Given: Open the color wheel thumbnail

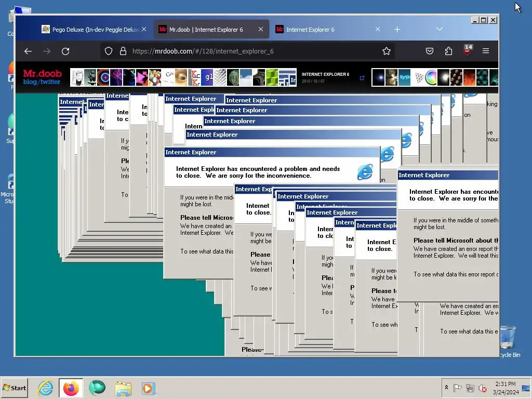Looking at the screenshot, I should 431,77.
